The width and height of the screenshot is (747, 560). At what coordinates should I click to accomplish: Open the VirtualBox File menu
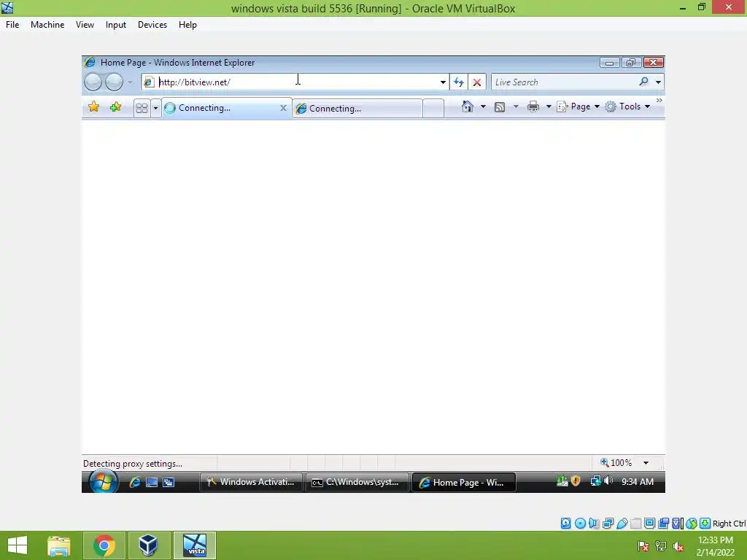(12, 25)
